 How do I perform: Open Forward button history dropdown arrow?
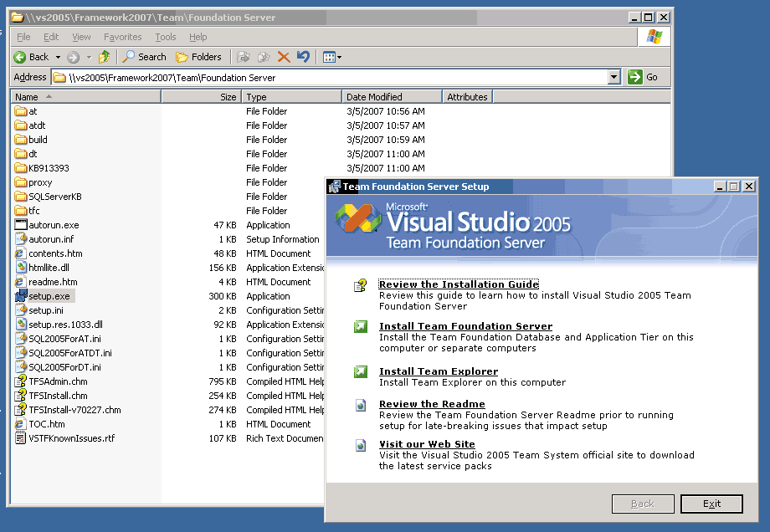click(x=89, y=58)
